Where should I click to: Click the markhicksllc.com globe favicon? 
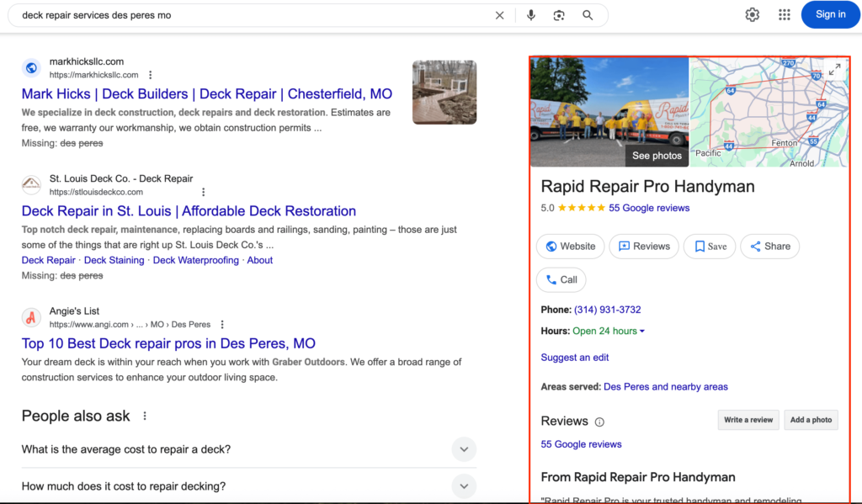coord(31,67)
